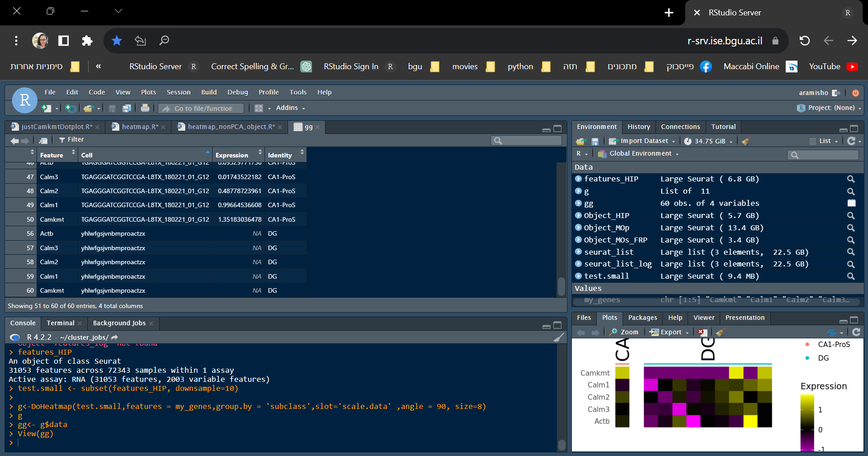Image resolution: width=868 pixels, height=456 pixels.
Task: Create a new file via toolbar icon
Action: coord(46,108)
